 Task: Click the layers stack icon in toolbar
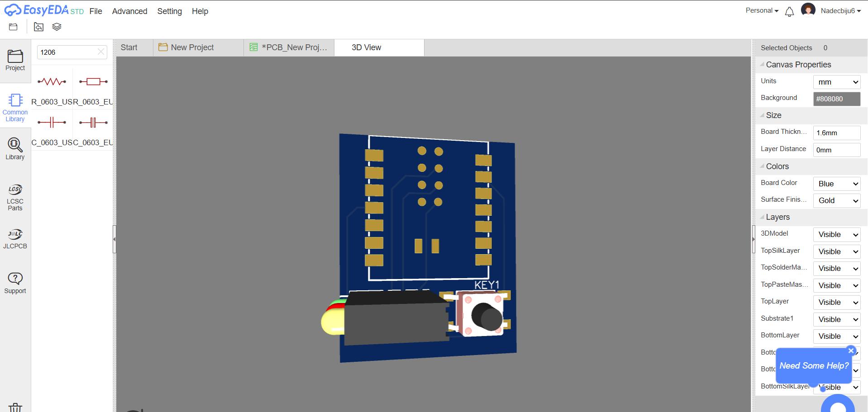tap(56, 27)
